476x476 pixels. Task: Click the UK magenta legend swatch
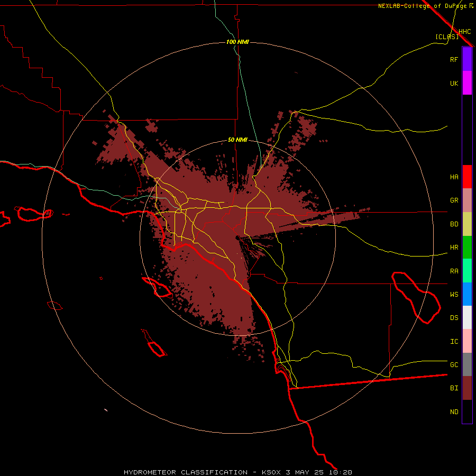467,83
